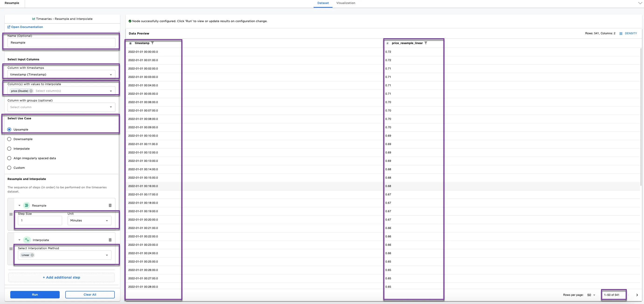Collapse the Interpolate step section
This screenshot has width=644, height=304.
(20, 240)
